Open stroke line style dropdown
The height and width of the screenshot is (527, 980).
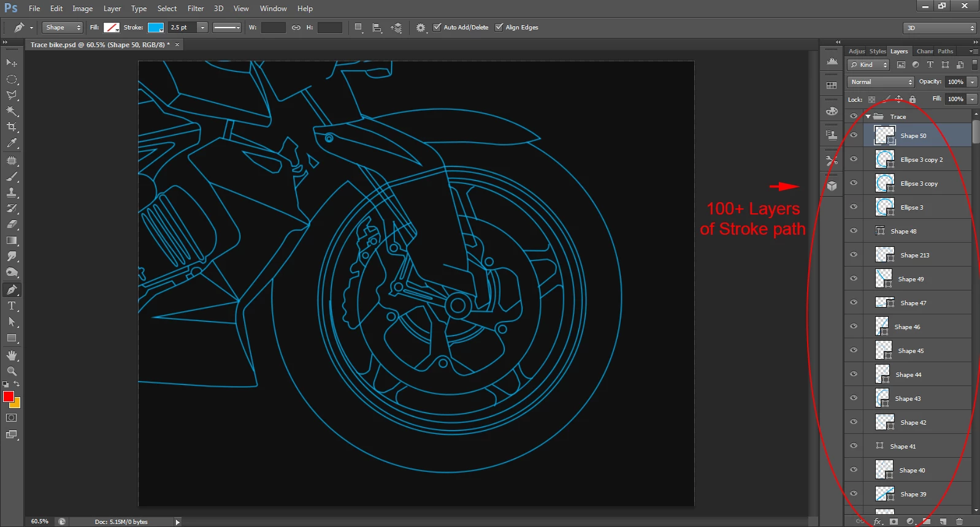click(x=226, y=28)
